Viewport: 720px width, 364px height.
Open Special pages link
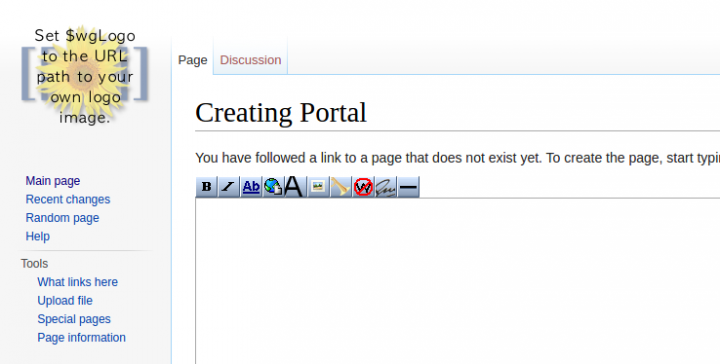point(74,319)
